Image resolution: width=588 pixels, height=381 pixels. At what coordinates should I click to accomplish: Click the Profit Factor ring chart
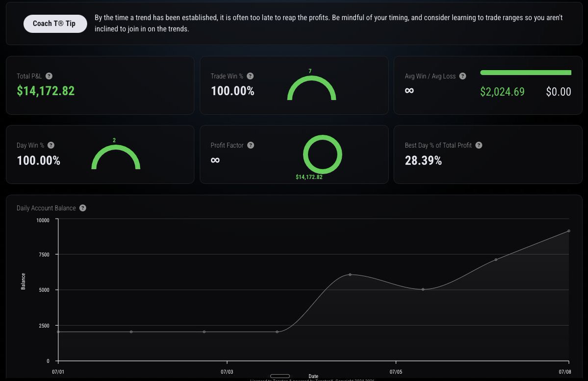(x=323, y=154)
